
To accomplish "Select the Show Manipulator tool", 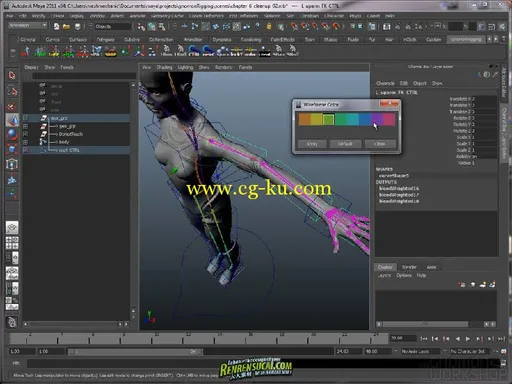I will pyautogui.click(x=12, y=194).
